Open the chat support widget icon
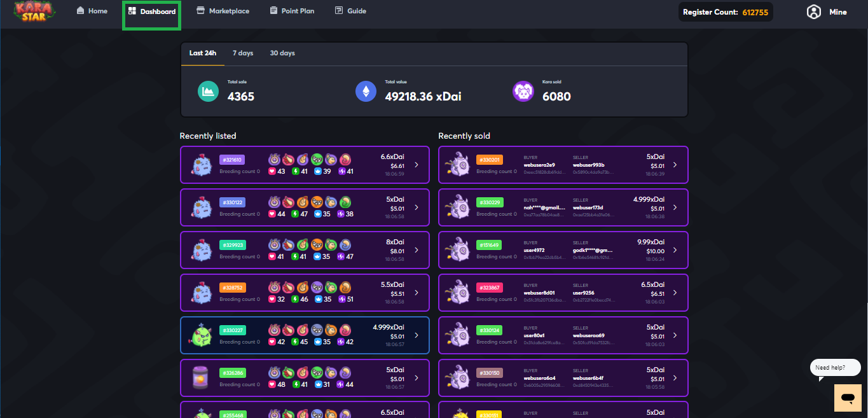 (x=847, y=398)
